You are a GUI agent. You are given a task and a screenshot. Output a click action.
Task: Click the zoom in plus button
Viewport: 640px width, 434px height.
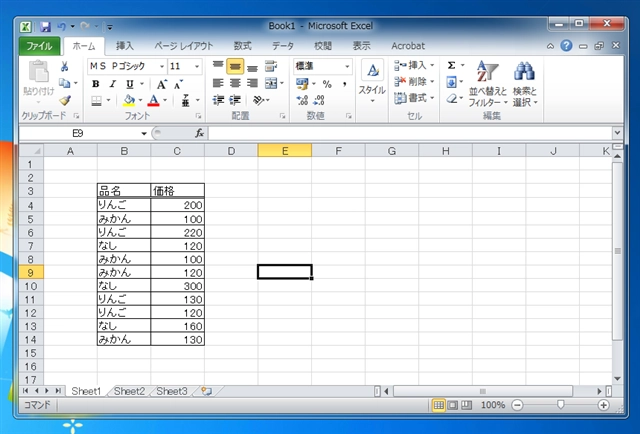(x=603, y=405)
